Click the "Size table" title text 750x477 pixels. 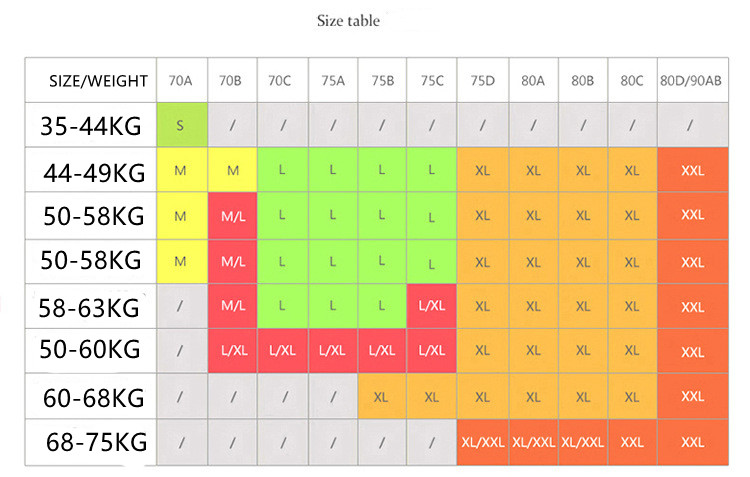(348, 21)
